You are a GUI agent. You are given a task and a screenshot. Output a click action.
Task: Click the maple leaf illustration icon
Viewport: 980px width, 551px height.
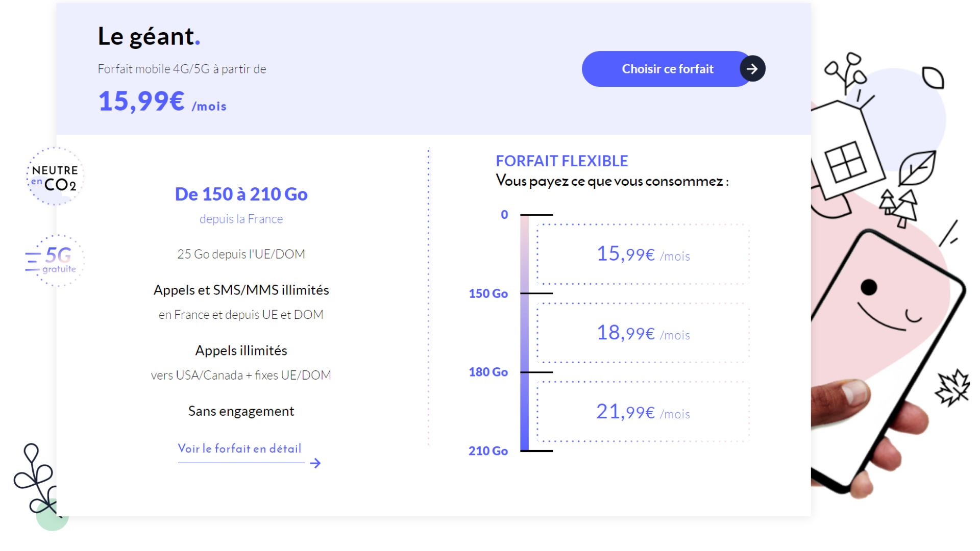[952, 388]
